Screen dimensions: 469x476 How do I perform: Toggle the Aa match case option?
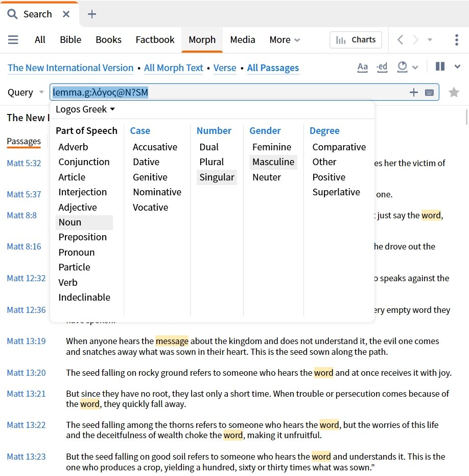[363, 67]
